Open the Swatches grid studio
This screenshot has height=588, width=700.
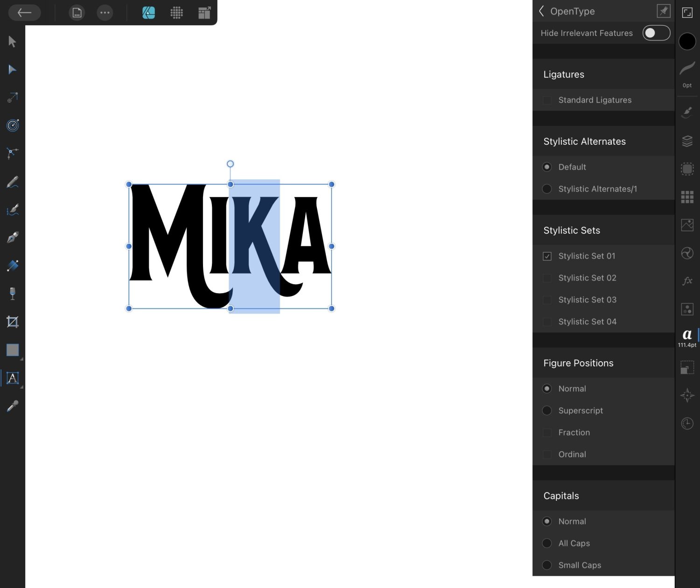pyautogui.click(x=687, y=197)
